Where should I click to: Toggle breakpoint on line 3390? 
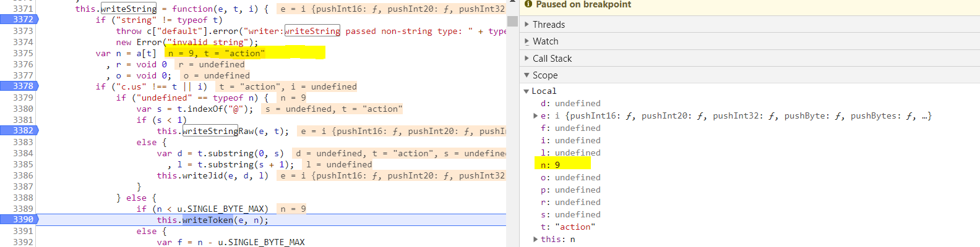click(19, 220)
